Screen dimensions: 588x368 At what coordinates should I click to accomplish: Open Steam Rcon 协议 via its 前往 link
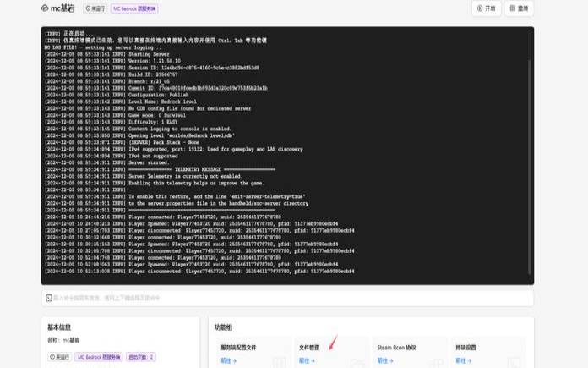385,361
